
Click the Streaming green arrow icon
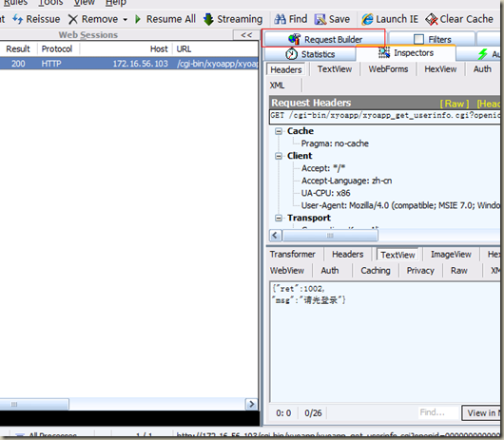click(x=208, y=19)
